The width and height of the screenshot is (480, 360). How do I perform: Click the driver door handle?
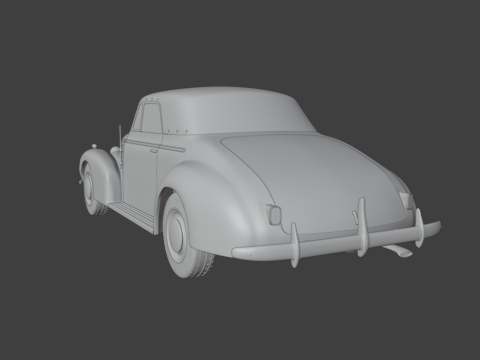coord(153,151)
